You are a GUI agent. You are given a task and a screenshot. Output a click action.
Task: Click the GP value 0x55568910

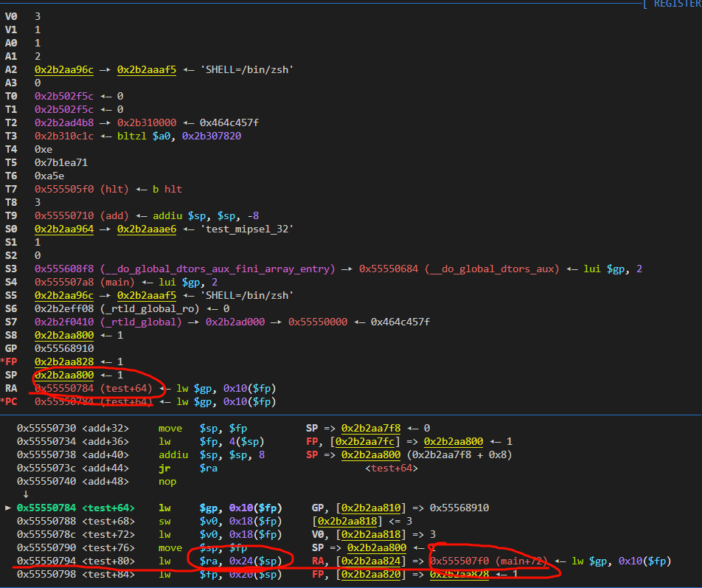[64, 348]
